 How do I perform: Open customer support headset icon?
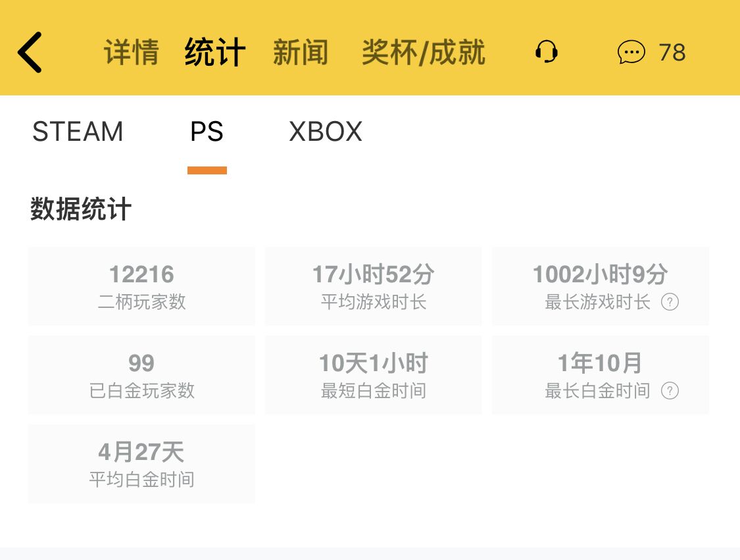546,52
